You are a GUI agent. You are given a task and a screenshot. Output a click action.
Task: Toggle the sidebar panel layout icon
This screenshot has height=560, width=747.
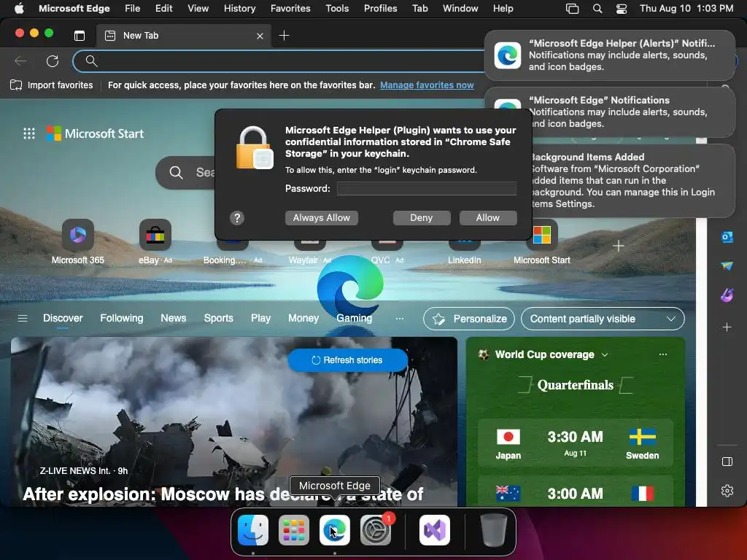pos(727,462)
